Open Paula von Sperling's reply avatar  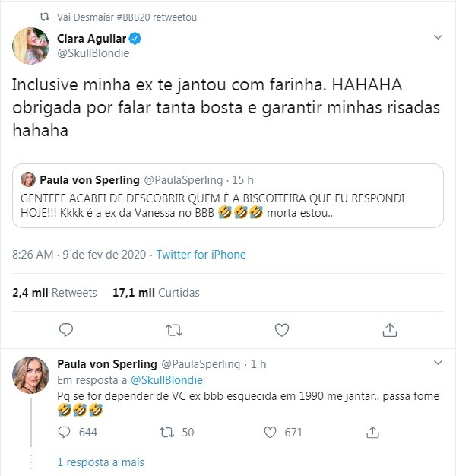30,373
